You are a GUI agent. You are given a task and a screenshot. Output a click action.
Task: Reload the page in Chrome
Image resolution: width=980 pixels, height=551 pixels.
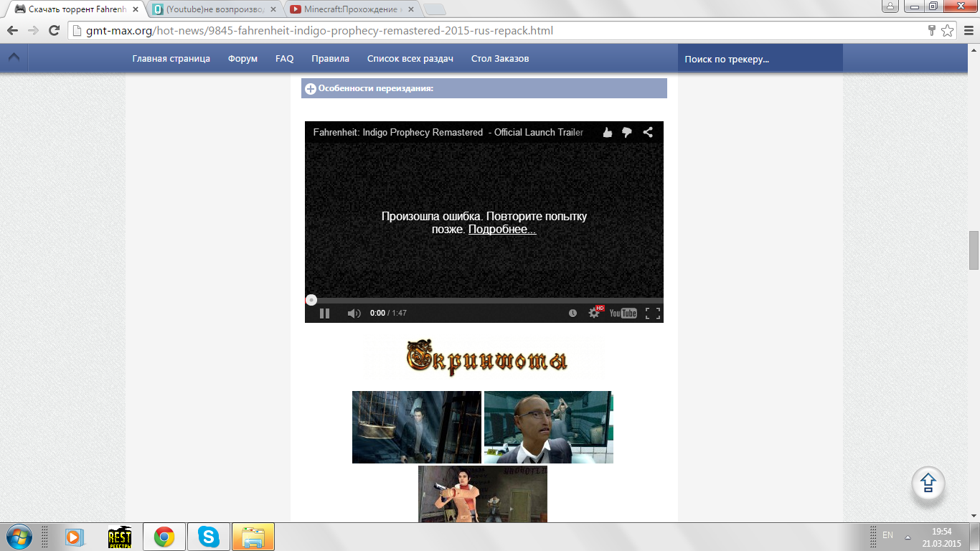tap(54, 31)
